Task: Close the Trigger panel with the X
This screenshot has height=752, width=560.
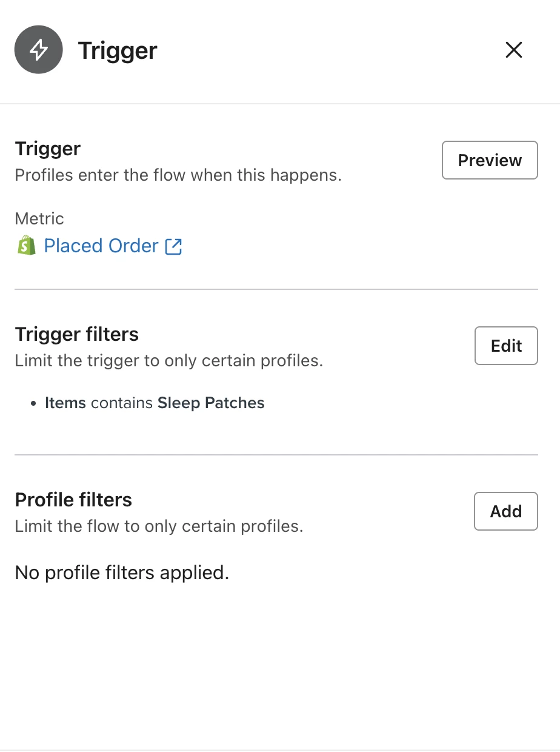Action: pyautogui.click(x=514, y=50)
